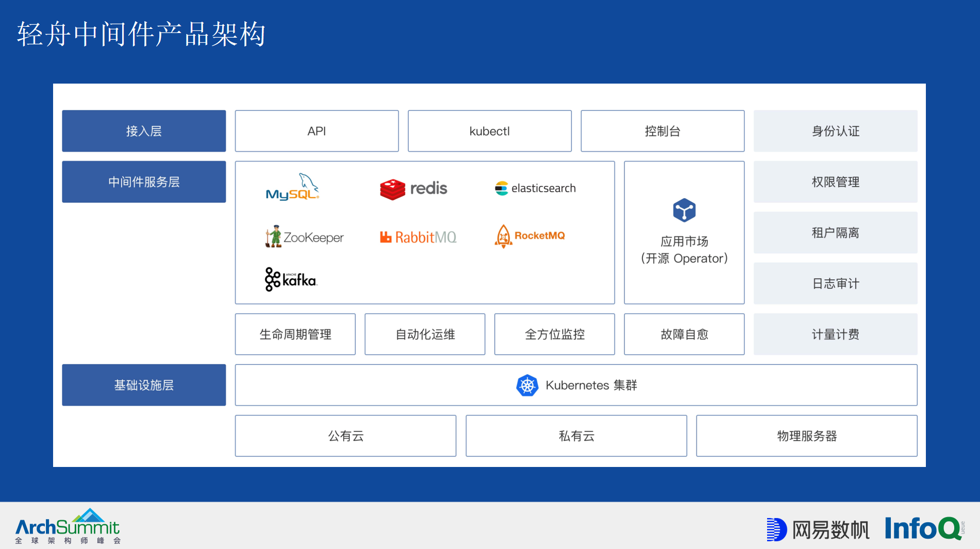Click the InfoQ logo

pyautogui.click(x=924, y=528)
